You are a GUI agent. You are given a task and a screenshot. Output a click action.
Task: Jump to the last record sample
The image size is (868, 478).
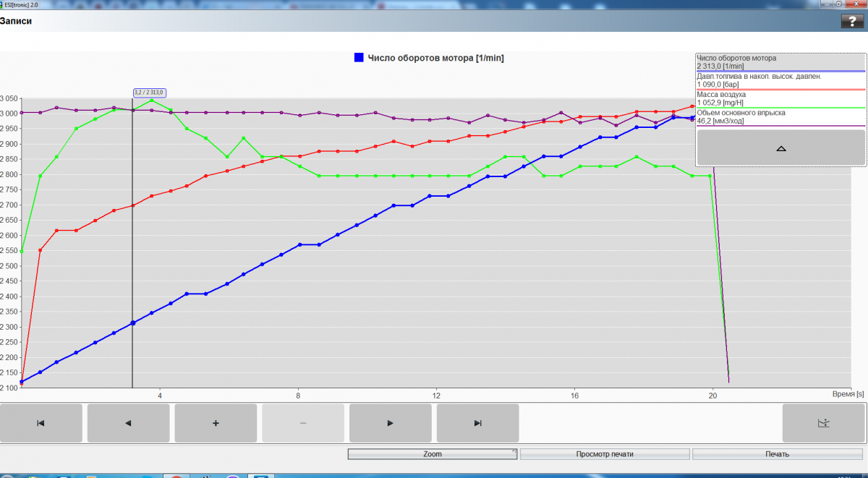click(x=477, y=423)
